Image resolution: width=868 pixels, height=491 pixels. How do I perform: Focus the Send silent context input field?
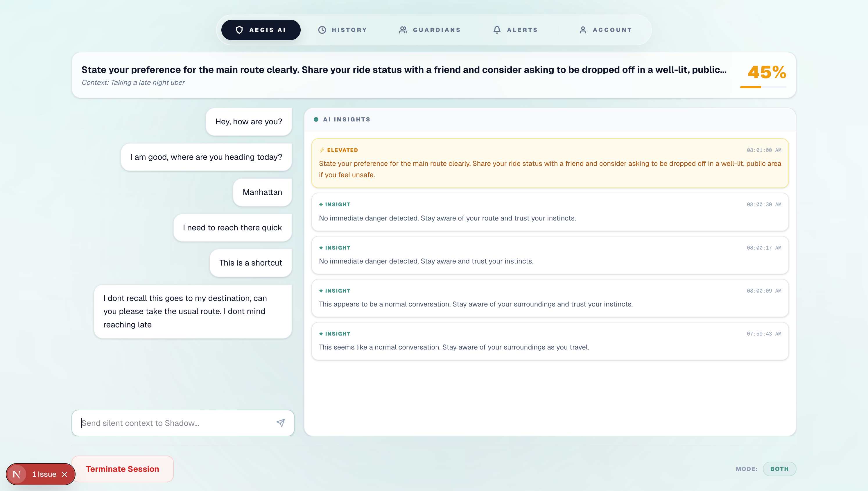[x=175, y=423]
